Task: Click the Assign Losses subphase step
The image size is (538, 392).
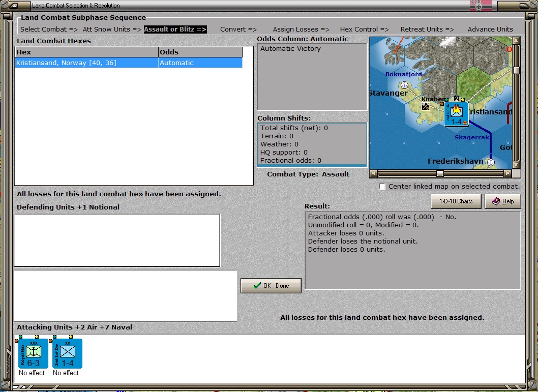Action: (x=301, y=29)
